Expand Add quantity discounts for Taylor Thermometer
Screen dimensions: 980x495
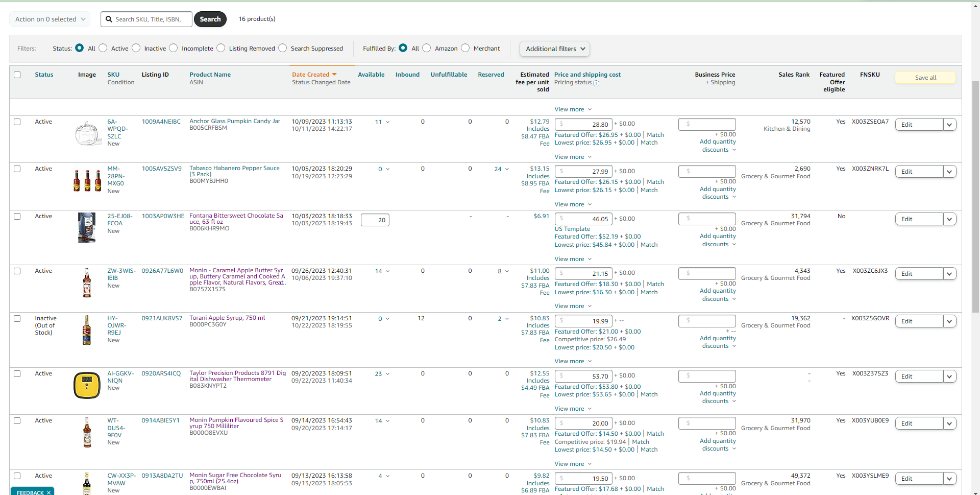718,397
